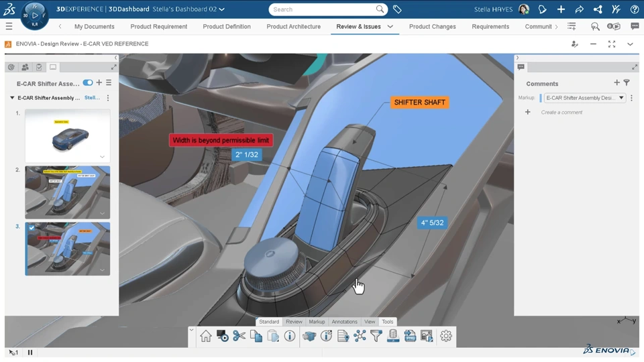This screenshot has height=362, width=644.
Task: Open the markup list menu icon
Action: [x=109, y=82]
